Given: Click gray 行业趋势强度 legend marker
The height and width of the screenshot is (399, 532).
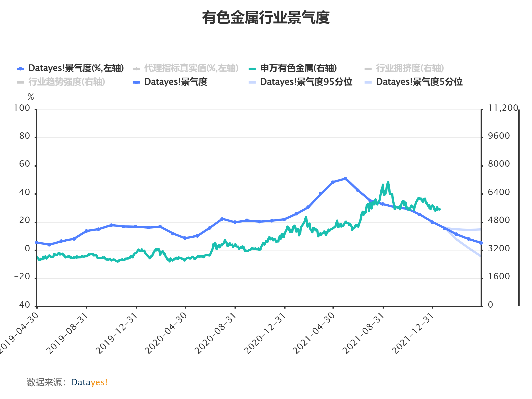Looking at the screenshot, I should 20,82.
